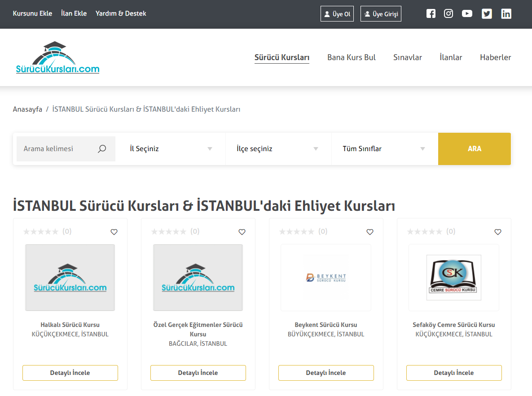This screenshot has height=396, width=532.
Task: Open Detaylı İncele for Sefaköy Cemre
Action: pyautogui.click(x=454, y=373)
